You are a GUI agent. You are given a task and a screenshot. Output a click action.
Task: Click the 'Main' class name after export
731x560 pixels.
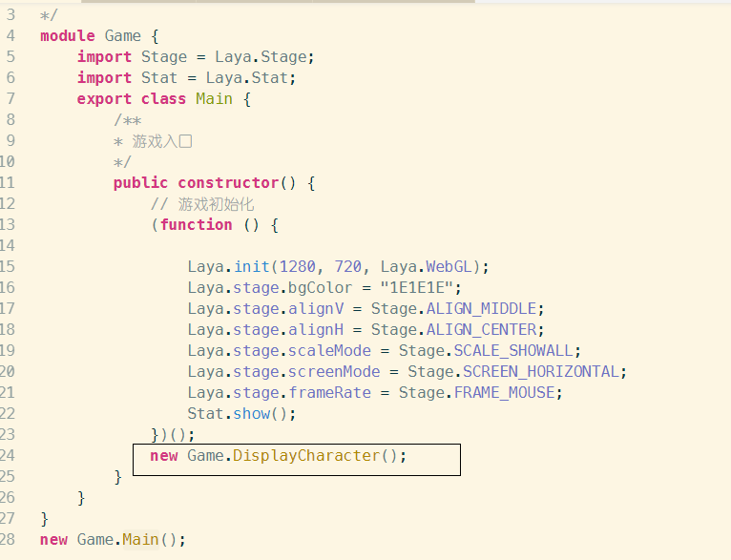point(214,99)
